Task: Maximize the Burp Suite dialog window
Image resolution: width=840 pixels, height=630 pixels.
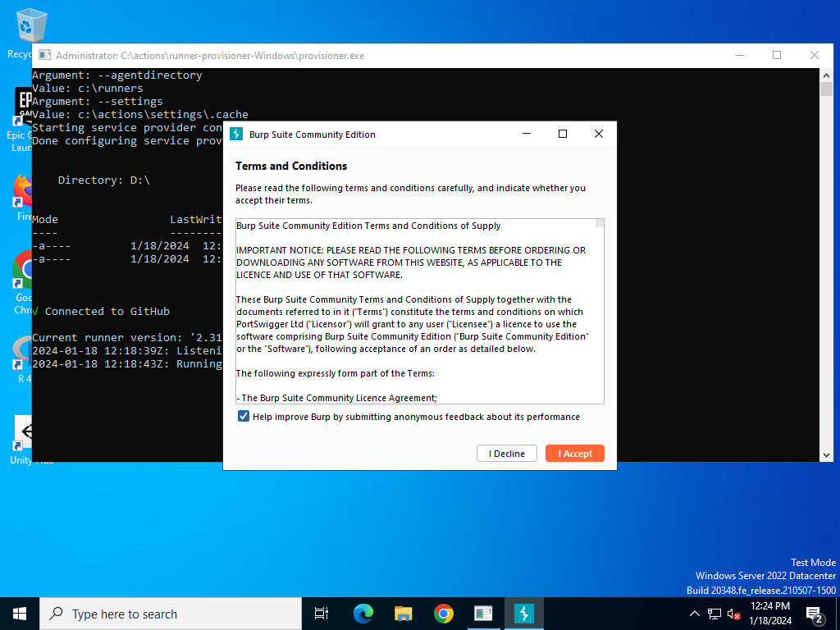Action: tap(563, 134)
